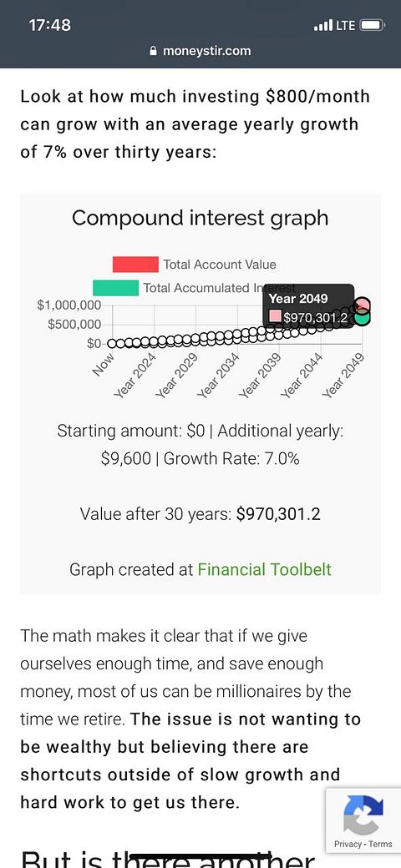The height and width of the screenshot is (868, 401).
Task: Tap the padlock icon beside moneystir.com
Action: (x=154, y=51)
